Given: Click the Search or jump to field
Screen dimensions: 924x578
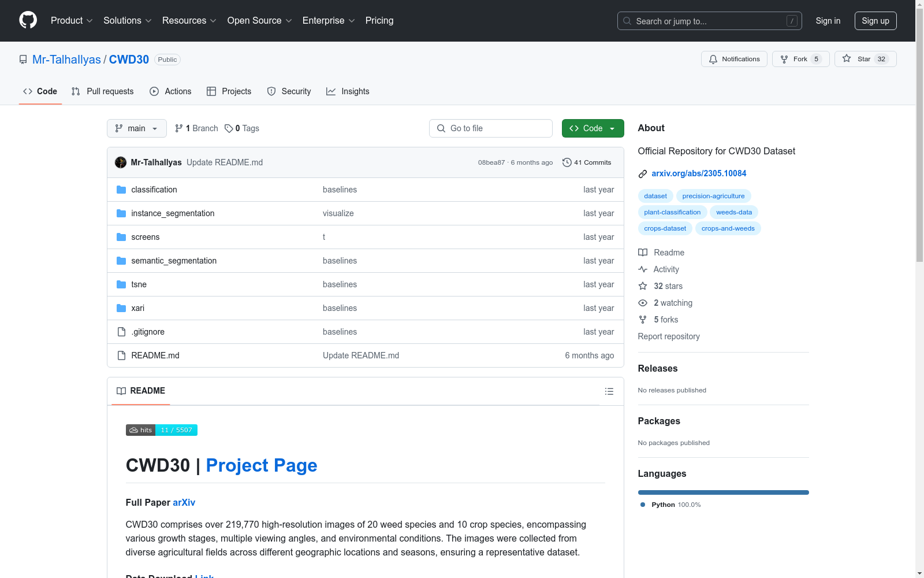Looking at the screenshot, I should tap(710, 21).
